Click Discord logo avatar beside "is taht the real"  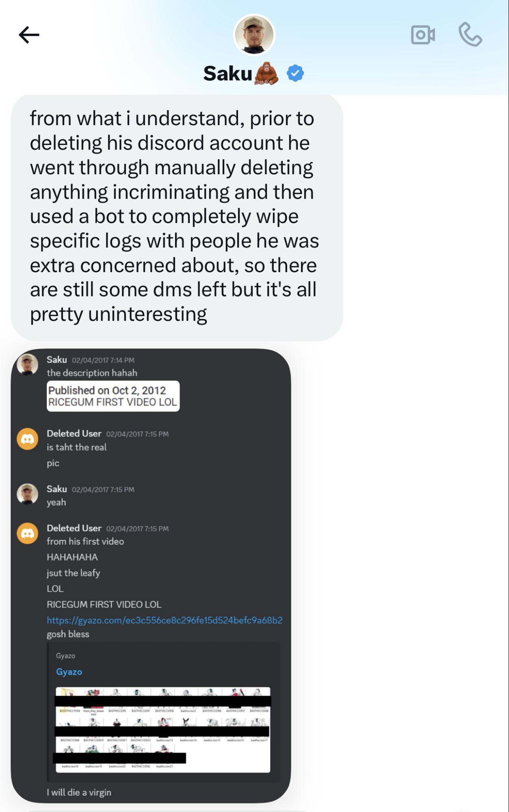27,439
